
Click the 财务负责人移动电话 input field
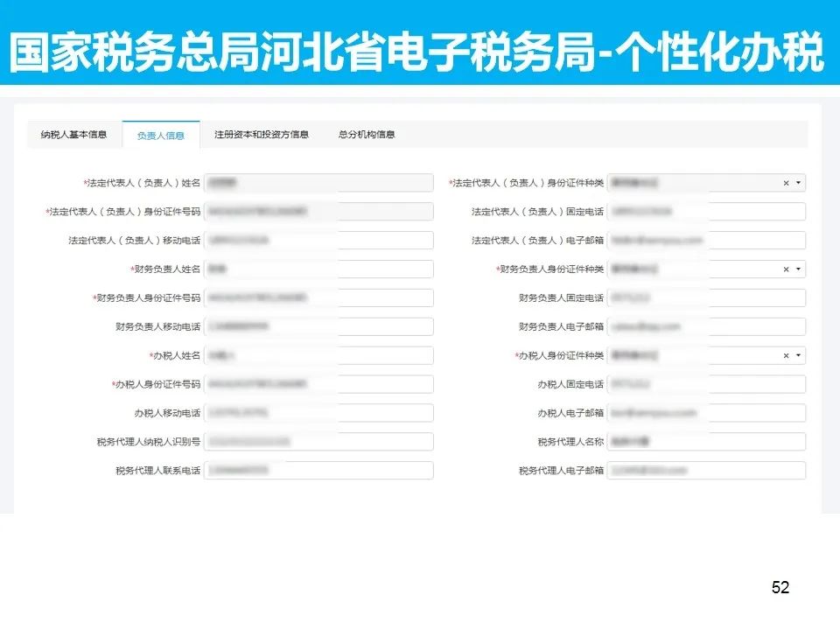click(318, 326)
